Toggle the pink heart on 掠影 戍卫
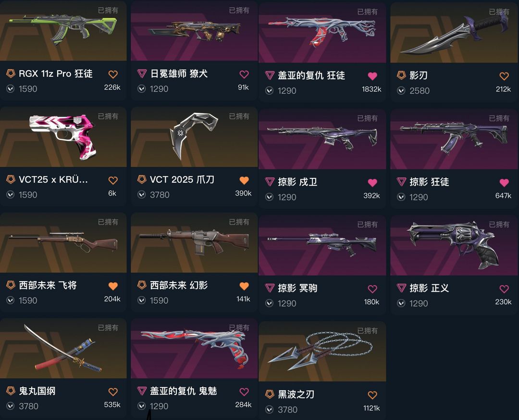Viewport: 519px width, 420px height. click(x=372, y=183)
